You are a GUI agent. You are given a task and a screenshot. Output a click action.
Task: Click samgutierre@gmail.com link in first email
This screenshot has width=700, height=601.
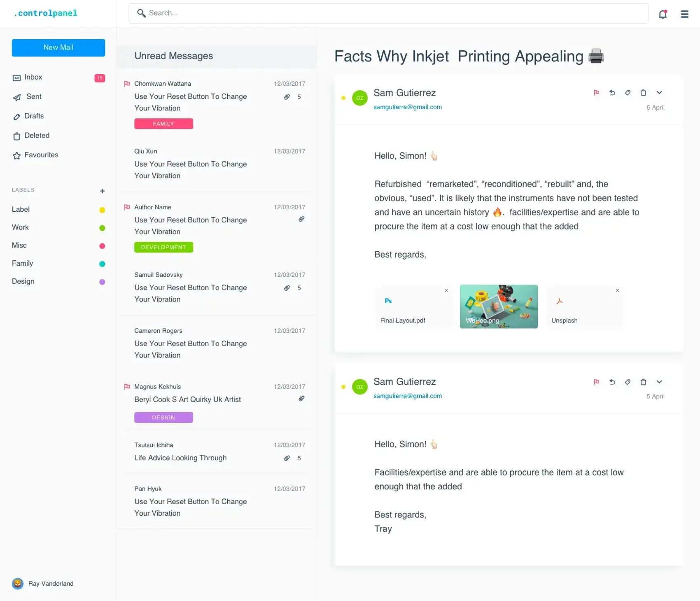point(407,107)
